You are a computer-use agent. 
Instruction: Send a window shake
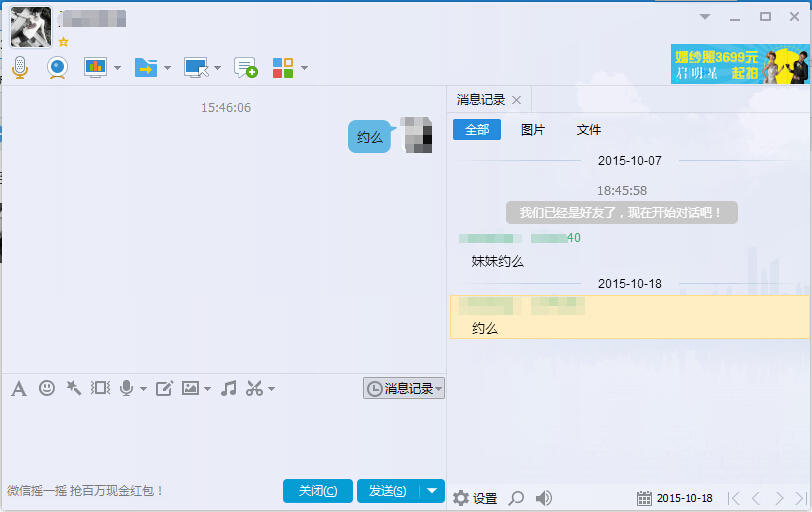pos(100,388)
